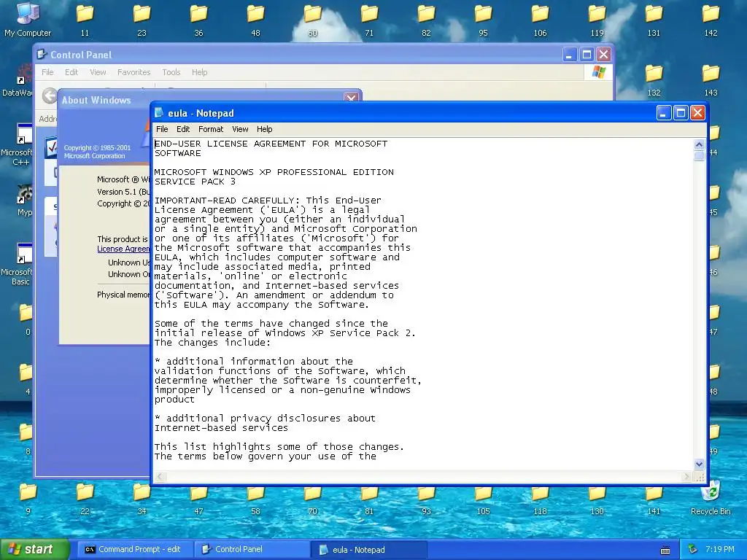Open Notepad Help menu
This screenshot has height=560, width=747.
pos(264,129)
